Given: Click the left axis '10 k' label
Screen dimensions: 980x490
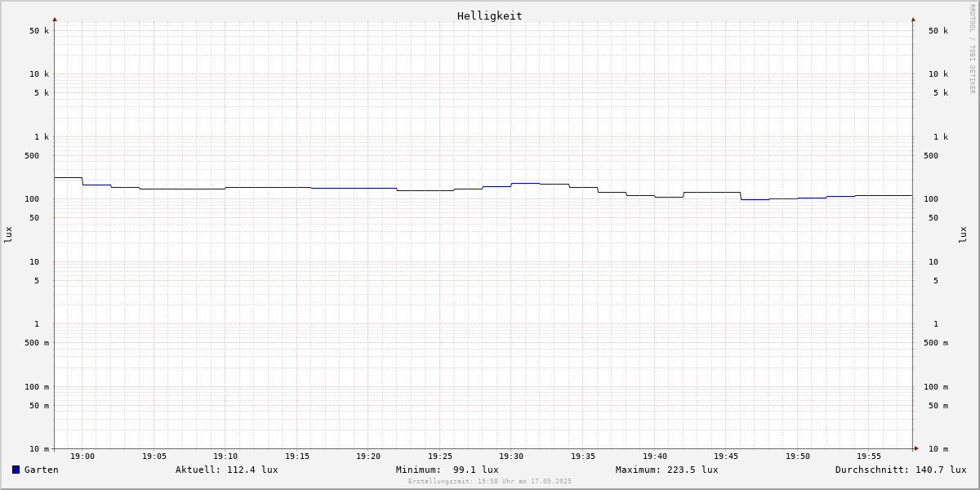Looking at the screenshot, I should click(x=39, y=74).
